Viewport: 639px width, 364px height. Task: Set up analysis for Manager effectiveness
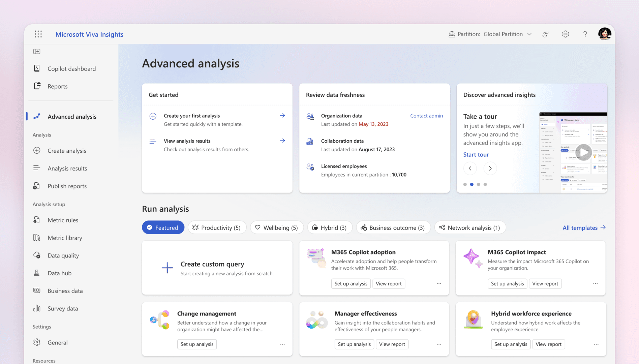click(354, 344)
